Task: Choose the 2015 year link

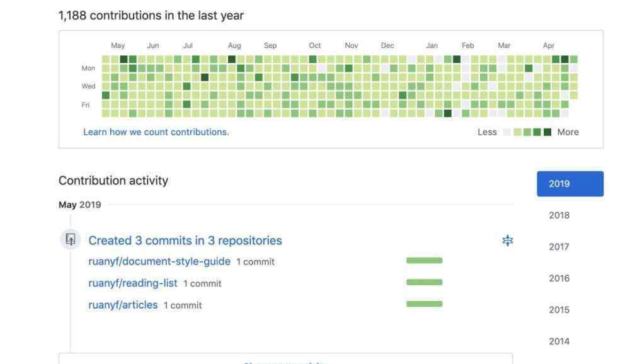Action: 559,310
